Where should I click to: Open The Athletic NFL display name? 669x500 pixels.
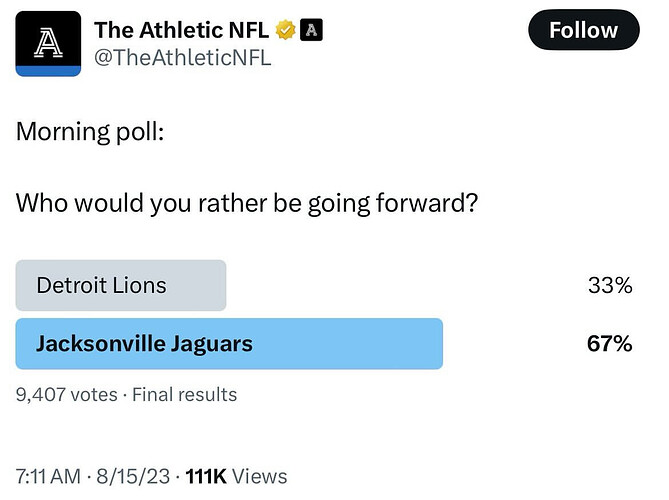[x=181, y=30]
